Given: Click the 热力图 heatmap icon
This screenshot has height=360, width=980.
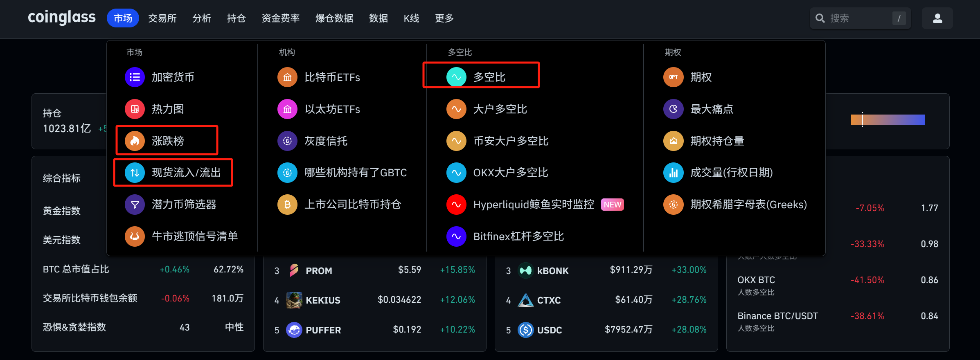Looking at the screenshot, I should [135, 109].
